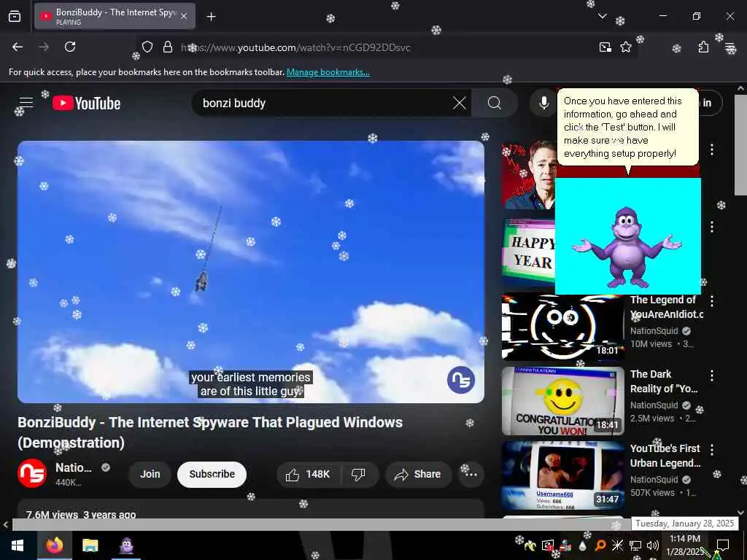Click the white starburst tray icon

[x=617, y=545]
